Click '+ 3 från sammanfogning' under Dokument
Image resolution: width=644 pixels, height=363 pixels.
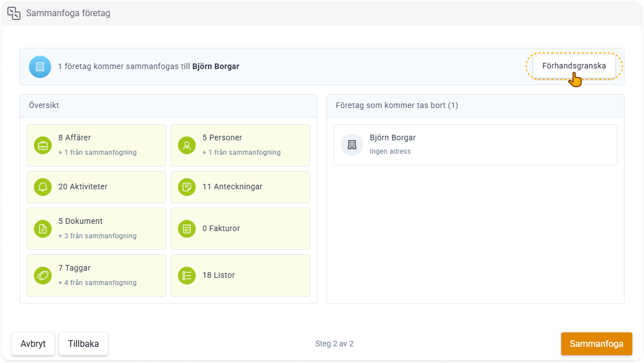pyautogui.click(x=97, y=236)
